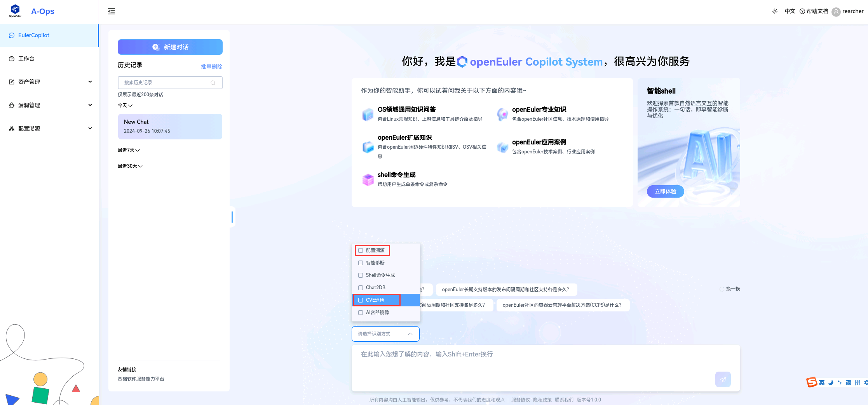
Task: Open the New Chat history entry
Action: 170,127
